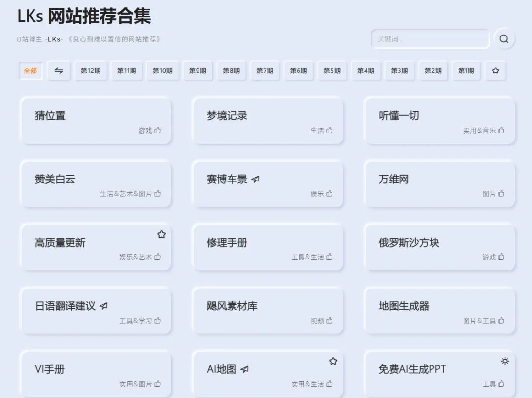532x398 pixels.
Task: Like the 地图生成器 card thumbs-up
Action: coord(501,320)
